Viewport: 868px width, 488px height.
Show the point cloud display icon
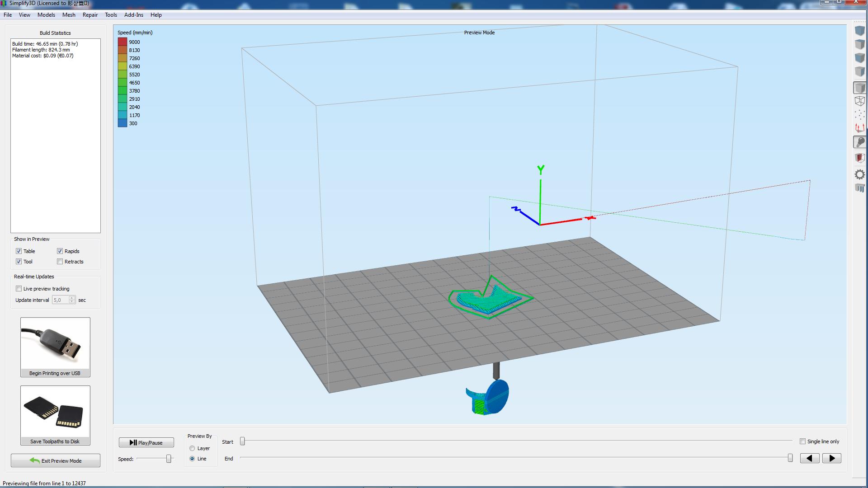pyautogui.click(x=859, y=115)
